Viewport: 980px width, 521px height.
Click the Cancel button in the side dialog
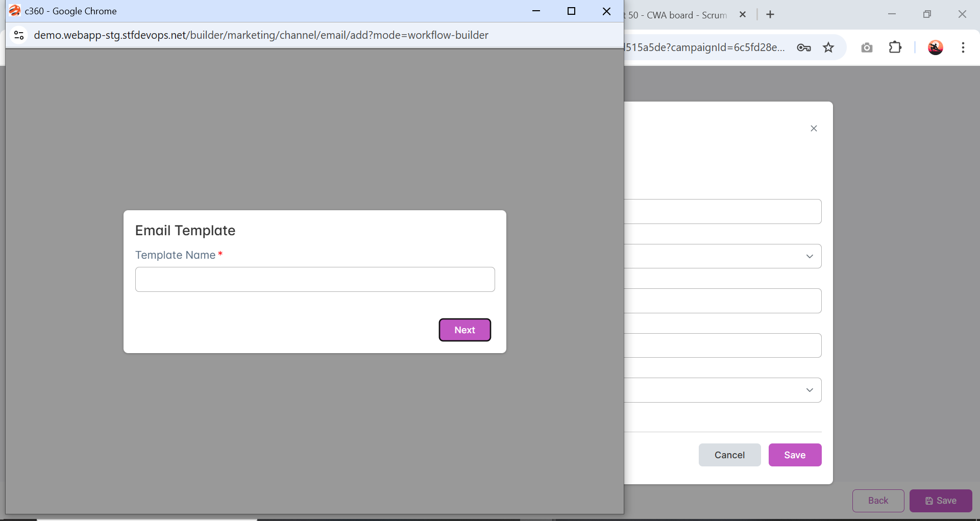click(x=729, y=455)
